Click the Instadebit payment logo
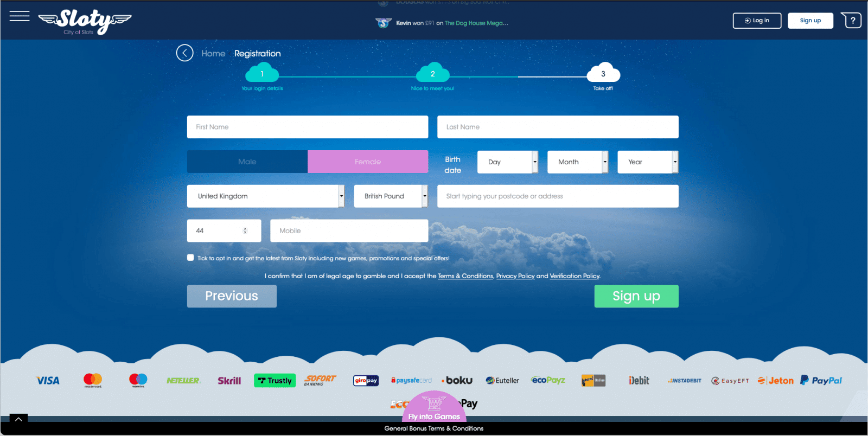 pos(685,381)
